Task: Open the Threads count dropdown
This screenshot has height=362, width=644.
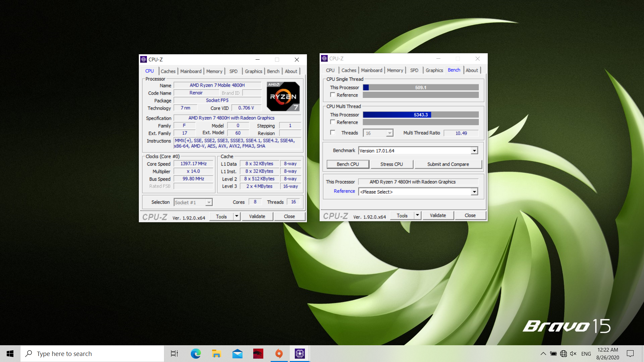Action: pos(389,133)
